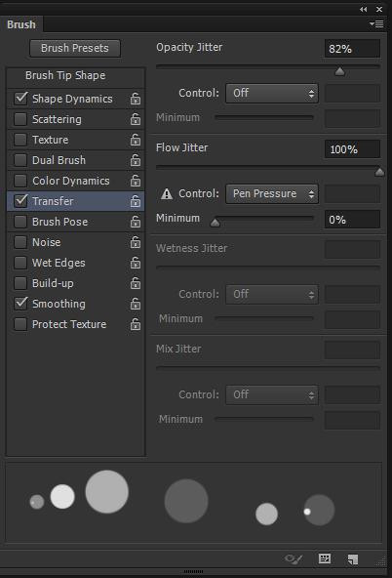Screen dimensions: 392x578
Task: Open the Pen Pressure control dropdown
Action: click(x=272, y=194)
